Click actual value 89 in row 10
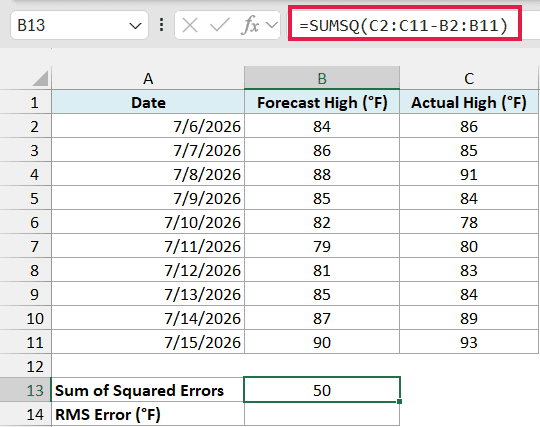 469,318
